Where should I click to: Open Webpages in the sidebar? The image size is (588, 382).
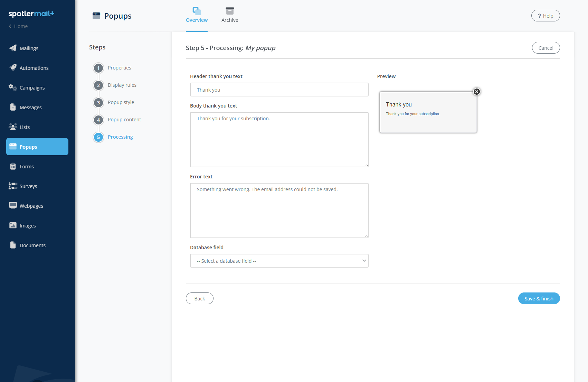coord(37,206)
